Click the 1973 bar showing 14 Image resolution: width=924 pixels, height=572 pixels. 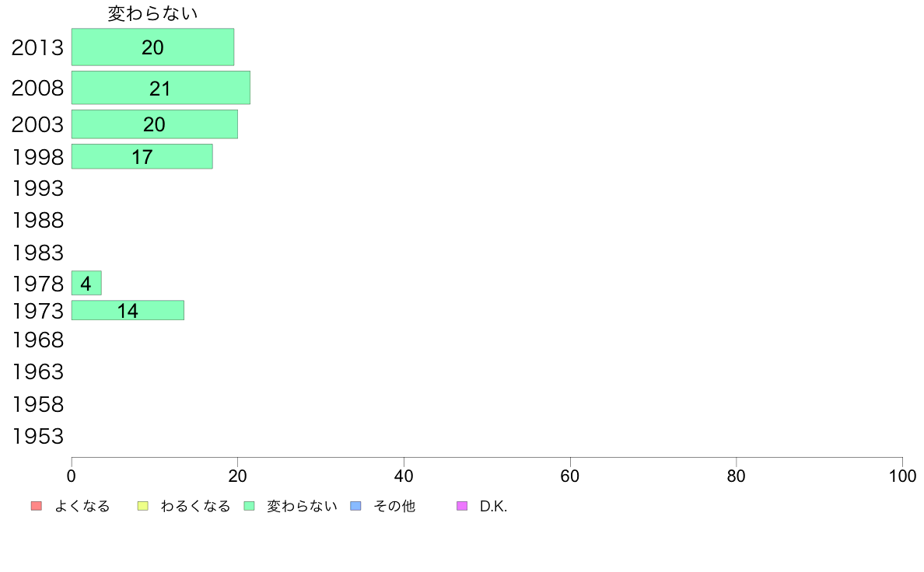point(128,311)
